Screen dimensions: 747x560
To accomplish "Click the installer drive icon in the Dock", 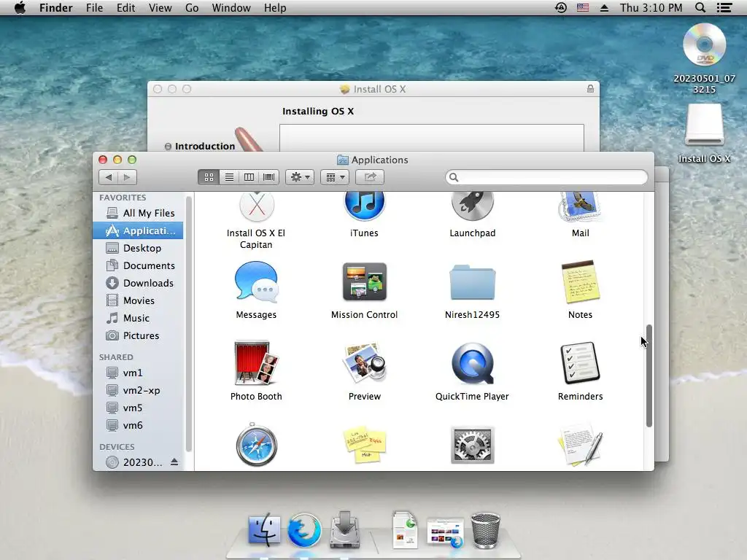I will pyautogui.click(x=344, y=529).
